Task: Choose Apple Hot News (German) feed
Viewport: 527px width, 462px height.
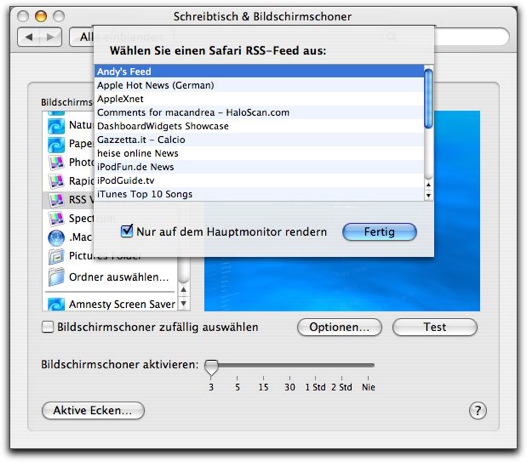Action: tap(259, 85)
